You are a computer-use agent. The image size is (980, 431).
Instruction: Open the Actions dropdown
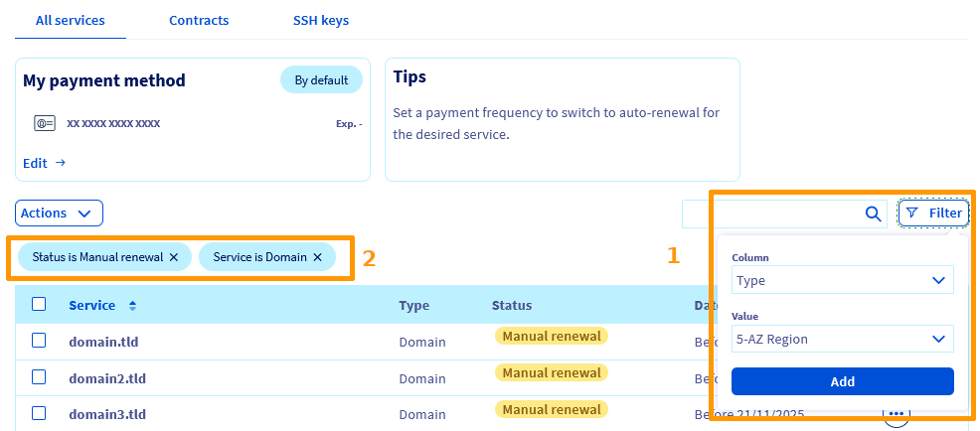59,213
